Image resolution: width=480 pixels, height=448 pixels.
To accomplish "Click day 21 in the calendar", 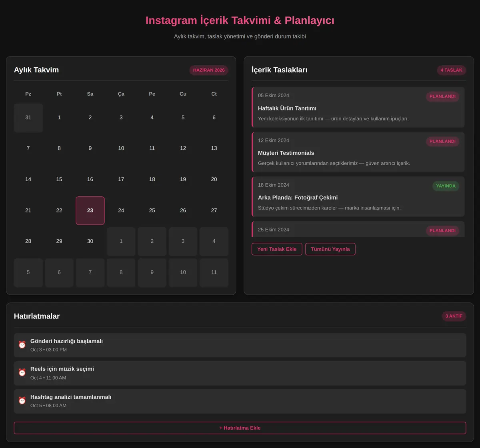I will [x=28, y=210].
